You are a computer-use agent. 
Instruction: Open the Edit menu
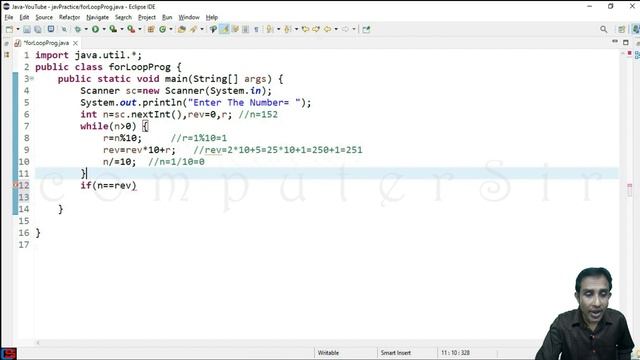tap(24, 17)
